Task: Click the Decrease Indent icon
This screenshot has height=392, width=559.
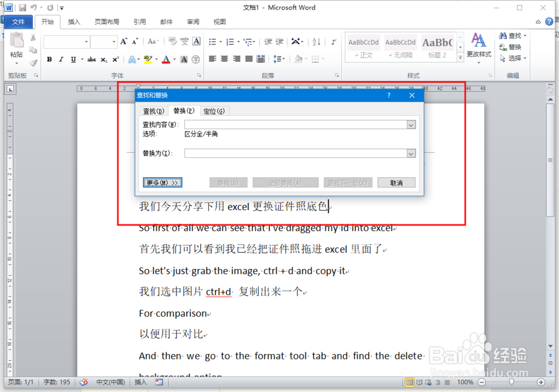Action: pos(268,42)
